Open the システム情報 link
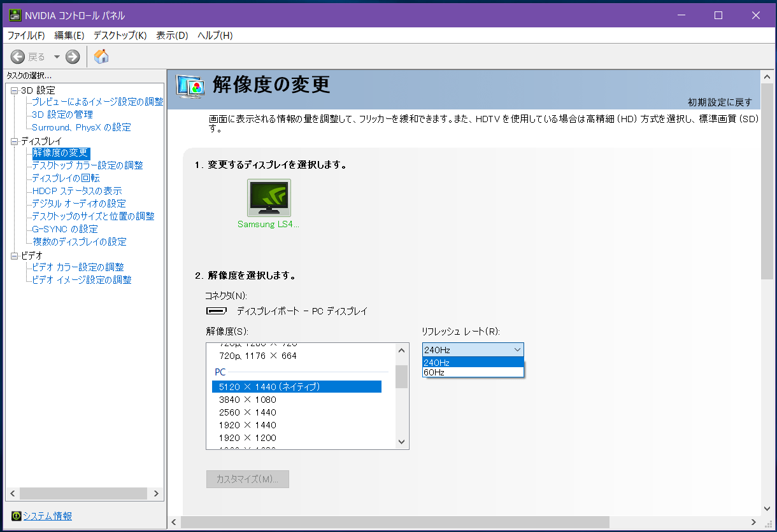The image size is (777, 532). [48, 516]
